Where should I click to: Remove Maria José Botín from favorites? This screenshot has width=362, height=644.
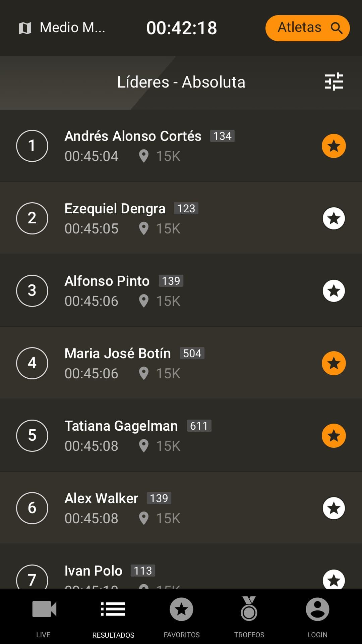coord(334,363)
